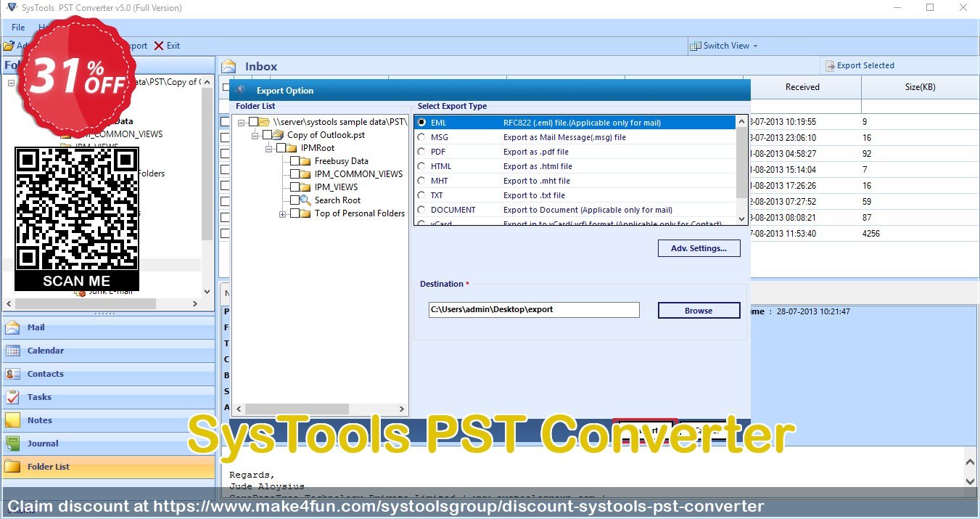
Task: Click the Add File folder icon in toolbar
Action: point(9,46)
